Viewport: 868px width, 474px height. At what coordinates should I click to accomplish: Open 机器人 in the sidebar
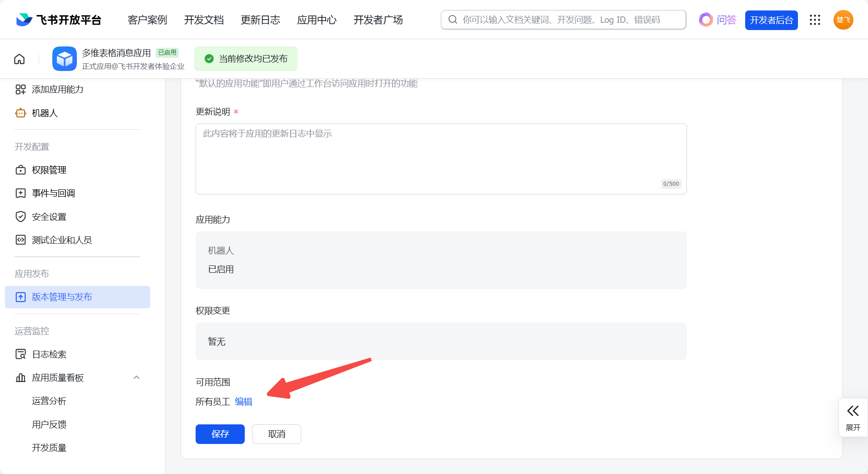(45, 113)
